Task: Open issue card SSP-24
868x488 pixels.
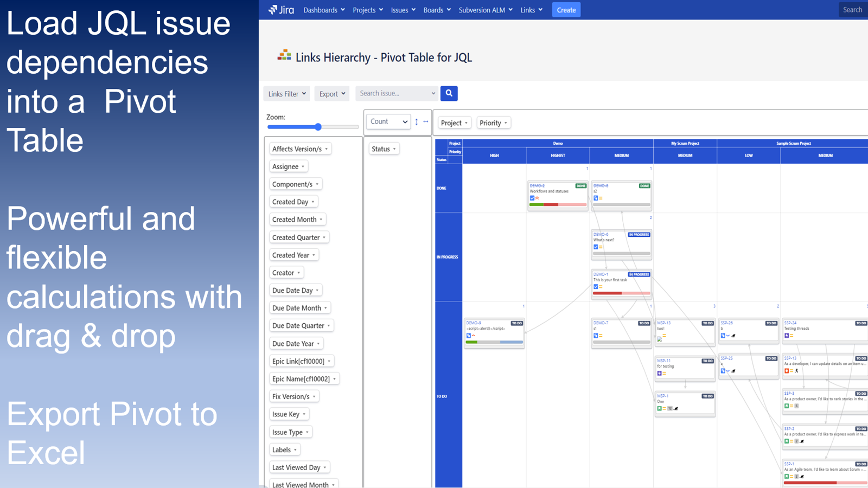Action: click(x=825, y=330)
